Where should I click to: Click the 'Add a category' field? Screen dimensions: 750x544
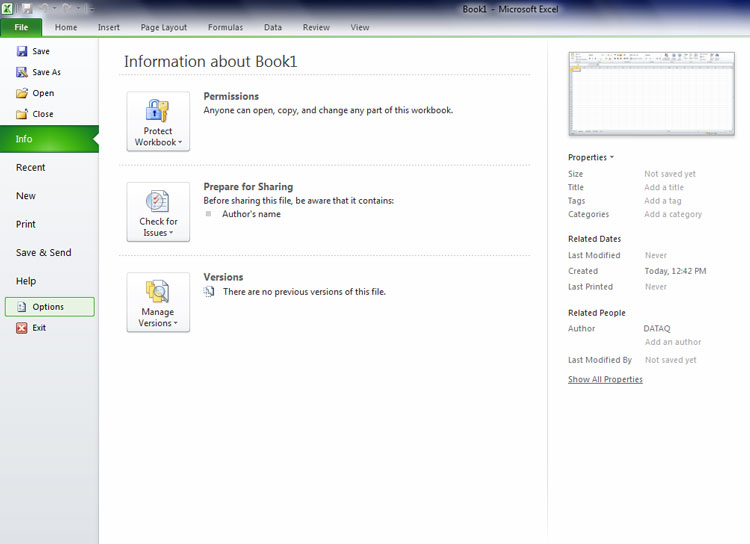click(x=673, y=214)
